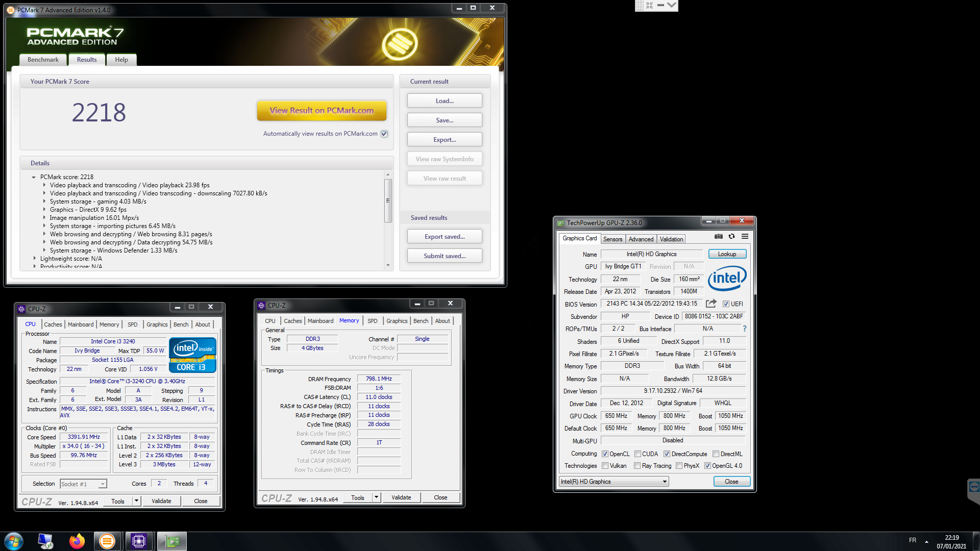Expand the Lightweight score node

click(34, 259)
